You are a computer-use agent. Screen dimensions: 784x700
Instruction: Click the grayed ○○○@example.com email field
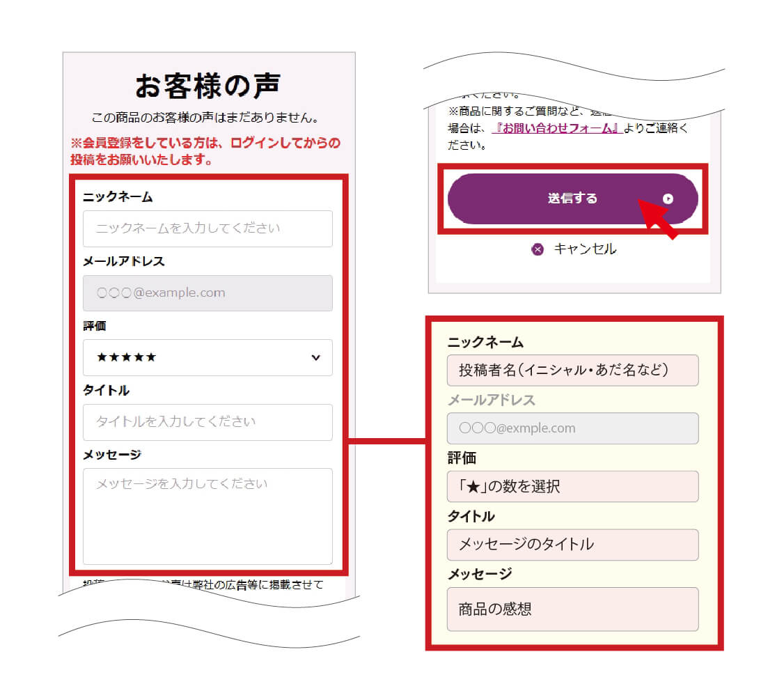point(207,293)
